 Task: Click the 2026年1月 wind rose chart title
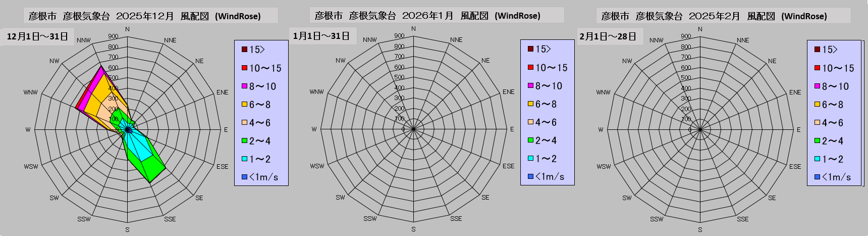427,16
